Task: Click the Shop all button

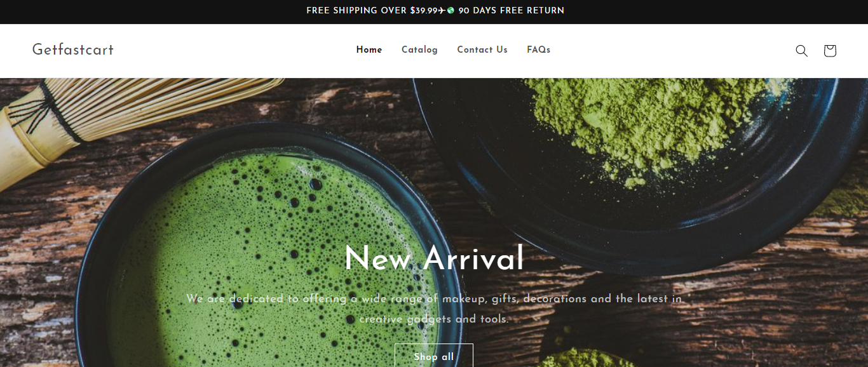Action: [434, 356]
